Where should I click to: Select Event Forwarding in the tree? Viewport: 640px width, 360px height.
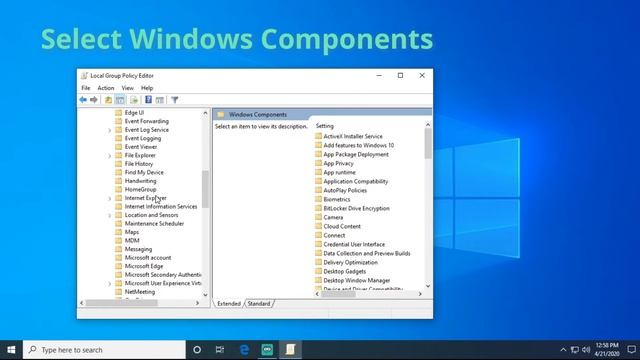(147, 121)
